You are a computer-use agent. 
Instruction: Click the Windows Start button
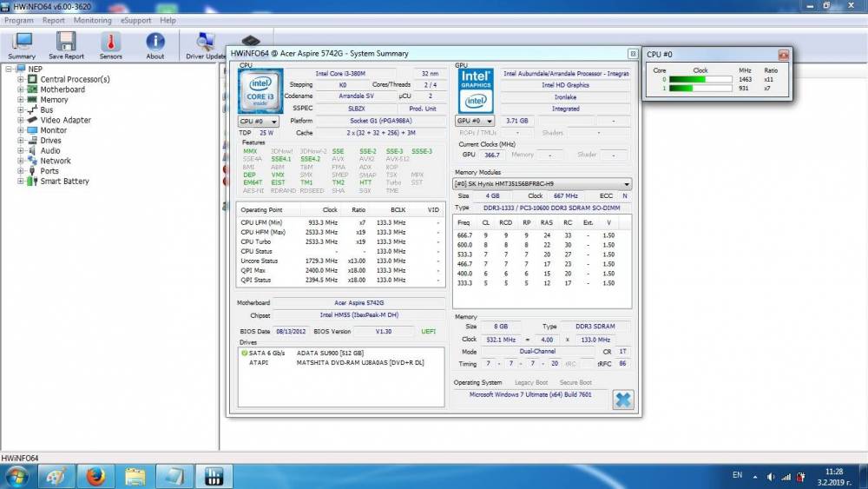pyautogui.click(x=16, y=476)
